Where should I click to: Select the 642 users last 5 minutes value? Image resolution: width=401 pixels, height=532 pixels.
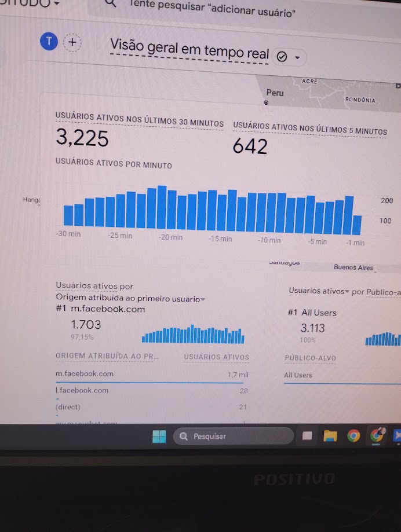(x=250, y=146)
